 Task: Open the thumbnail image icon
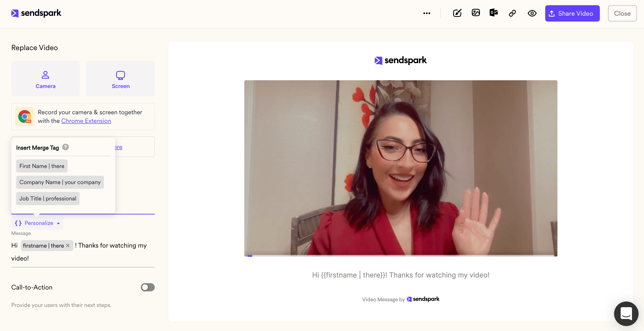point(476,13)
